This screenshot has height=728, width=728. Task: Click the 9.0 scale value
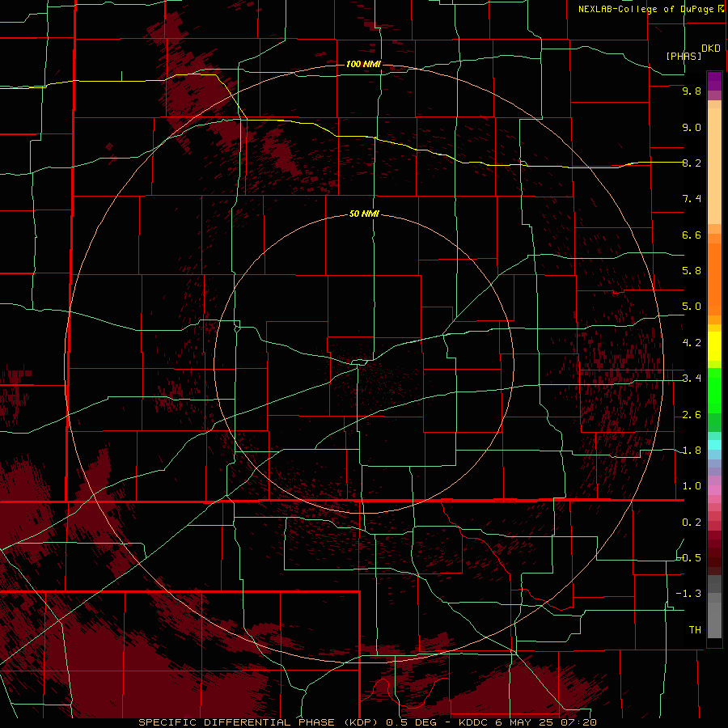[692, 127]
